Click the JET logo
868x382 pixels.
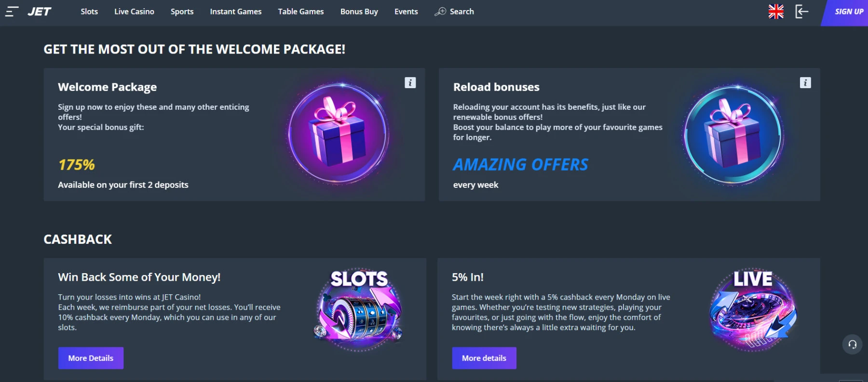(40, 12)
